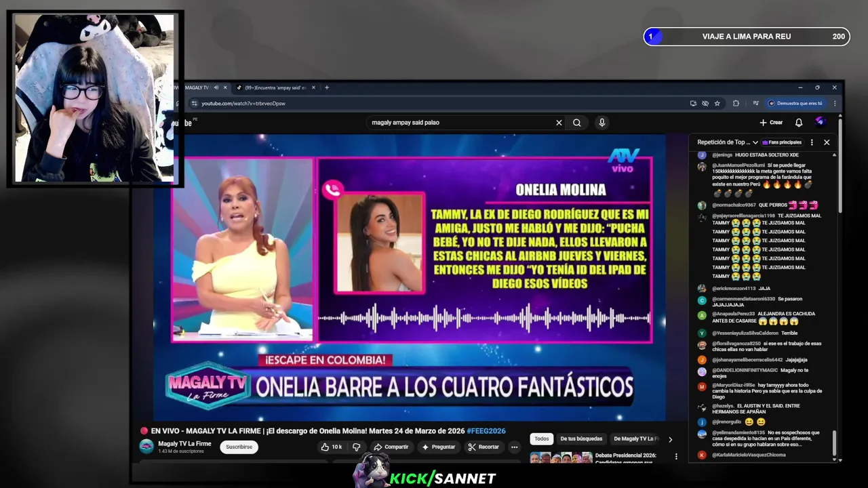This screenshot has width=868, height=488.
Task: Open browser extensions puzzle icon
Action: coord(736,104)
